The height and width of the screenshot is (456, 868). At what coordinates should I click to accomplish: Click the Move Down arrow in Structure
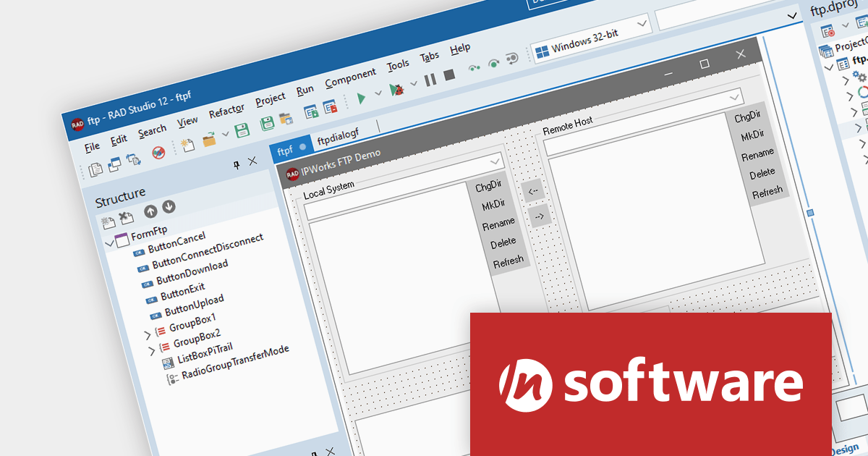coord(169,207)
